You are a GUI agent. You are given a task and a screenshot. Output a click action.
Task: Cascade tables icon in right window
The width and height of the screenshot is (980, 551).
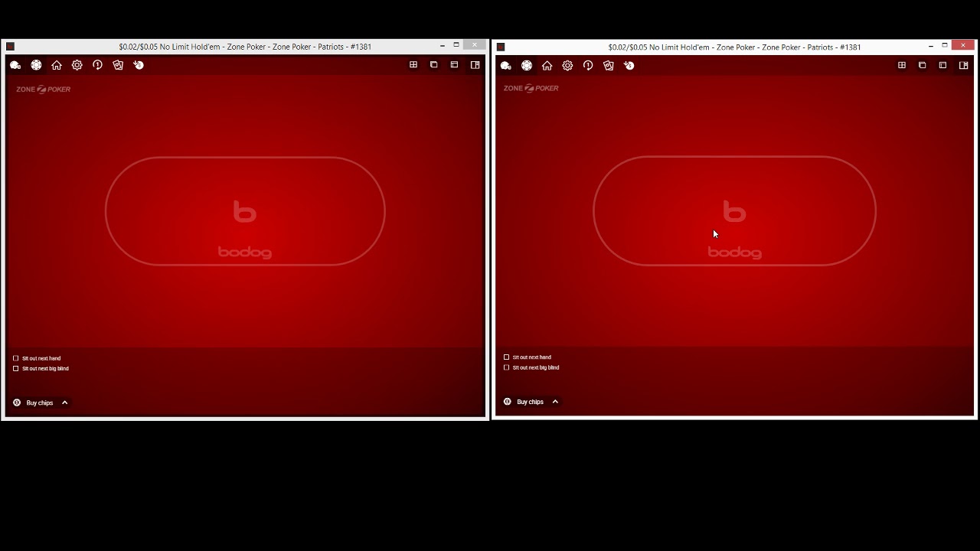(x=923, y=65)
